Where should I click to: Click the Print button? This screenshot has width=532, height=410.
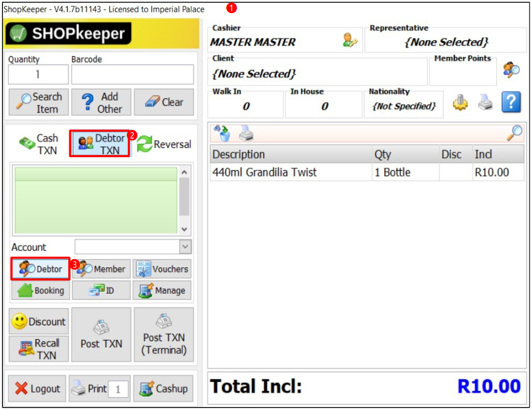pos(89,389)
